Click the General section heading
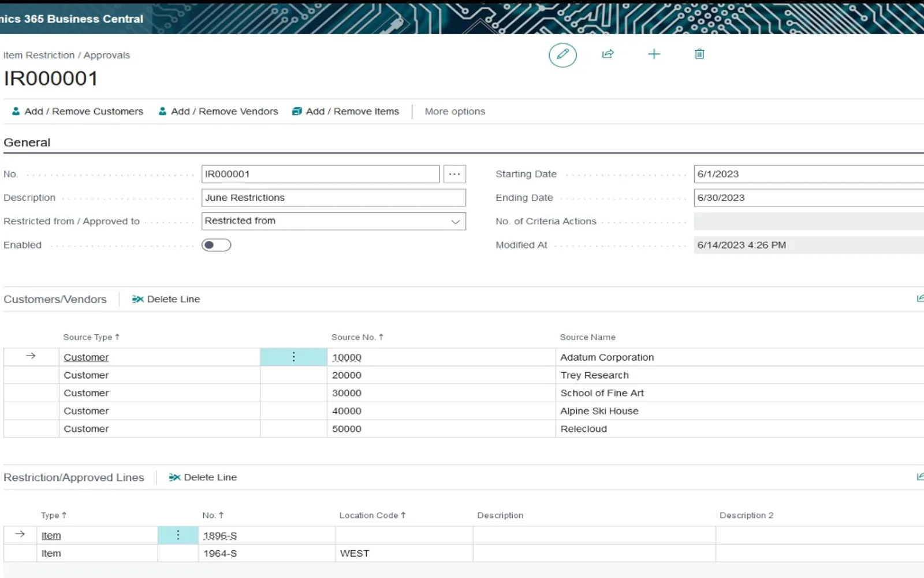This screenshot has height=578, width=924. tap(27, 142)
